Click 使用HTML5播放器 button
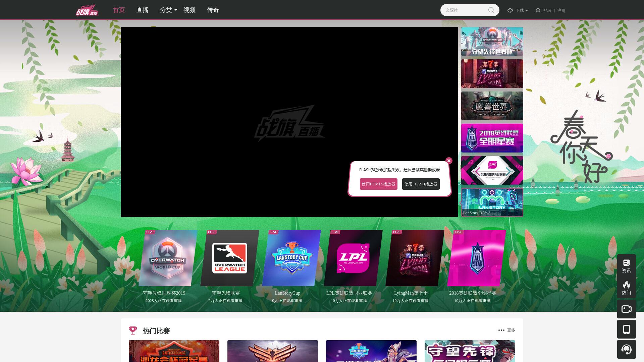 coord(379,184)
